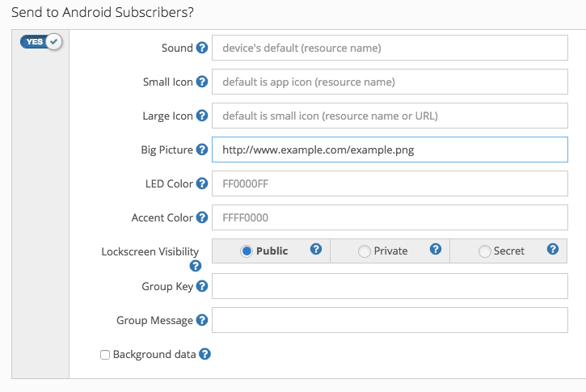Screen dimensions: 586x392
Task: Open help icon beside Public visibility option
Action: 317,250
